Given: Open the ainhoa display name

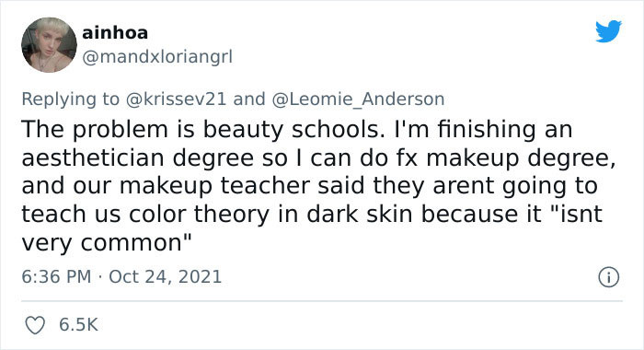Looking at the screenshot, I should pos(115,33).
